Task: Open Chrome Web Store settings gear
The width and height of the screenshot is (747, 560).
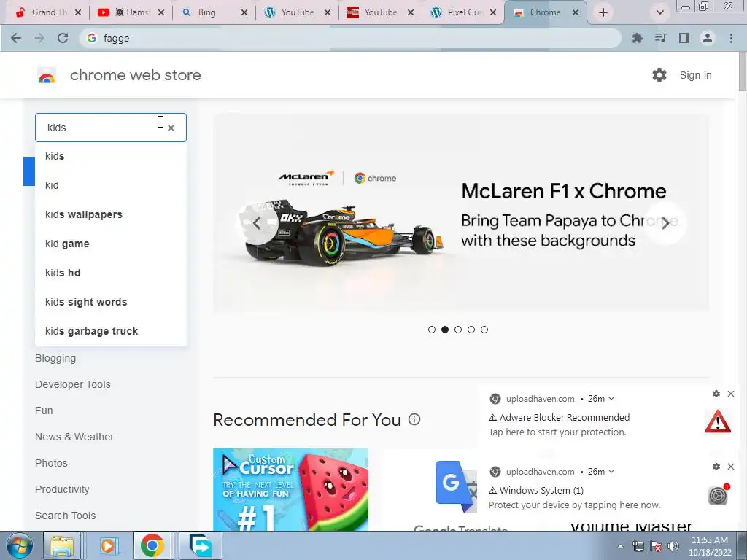Action: click(659, 75)
